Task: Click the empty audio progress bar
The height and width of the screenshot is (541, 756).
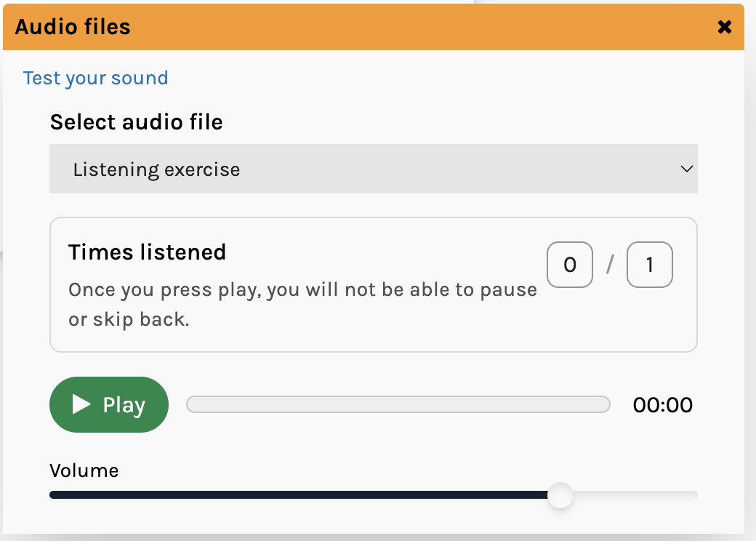Action: click(398, 404)
